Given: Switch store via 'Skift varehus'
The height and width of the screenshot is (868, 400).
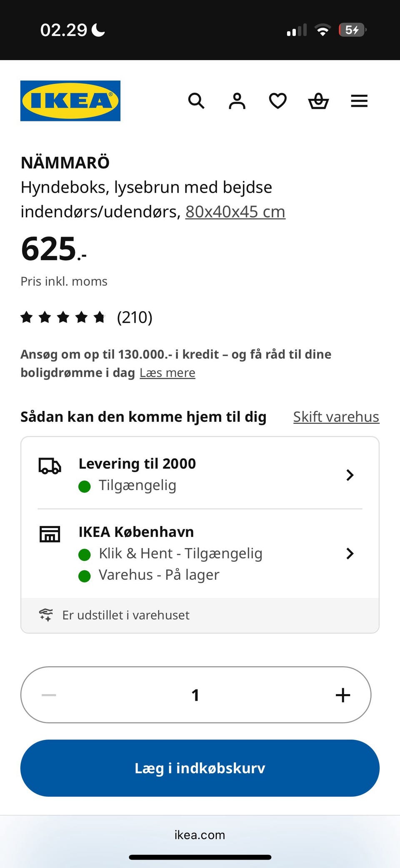Looking at the screenshot, I should (x=335, y=416).
